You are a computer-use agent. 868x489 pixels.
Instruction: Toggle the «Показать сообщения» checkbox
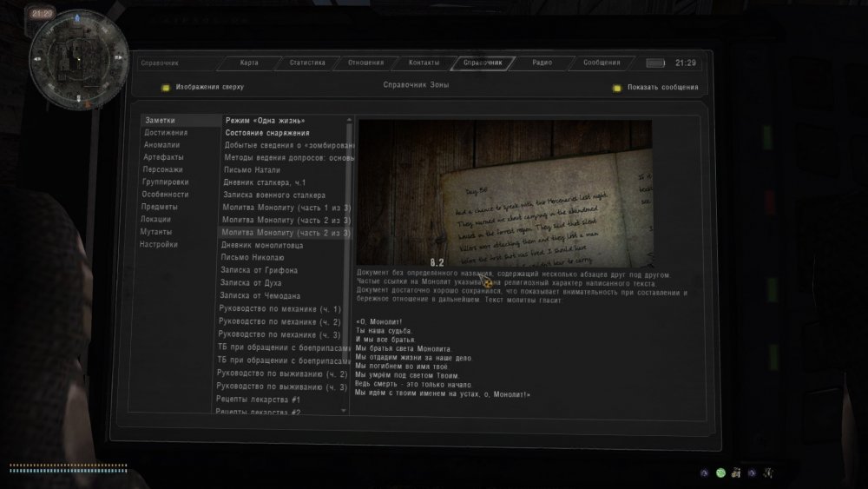pos(617,88)
